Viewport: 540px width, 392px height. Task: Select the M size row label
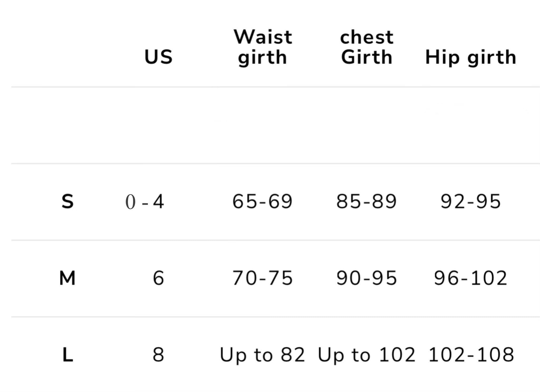click(67, 278)
